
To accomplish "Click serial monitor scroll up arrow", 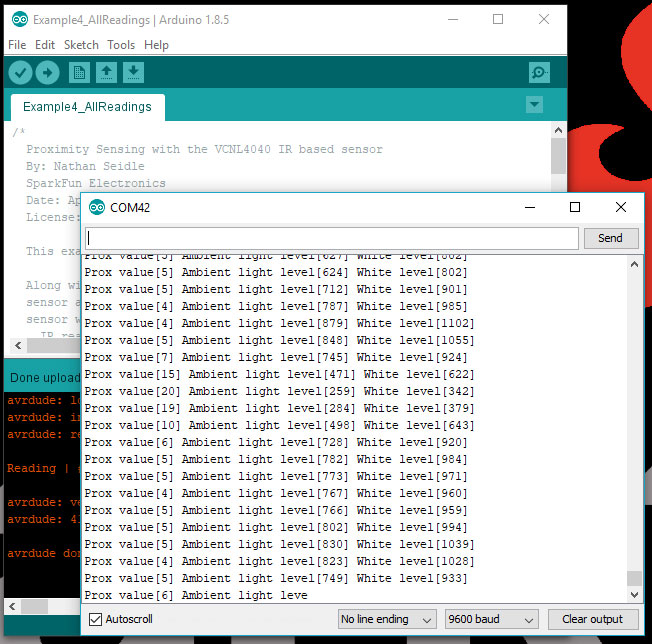I will pos(634,264).
